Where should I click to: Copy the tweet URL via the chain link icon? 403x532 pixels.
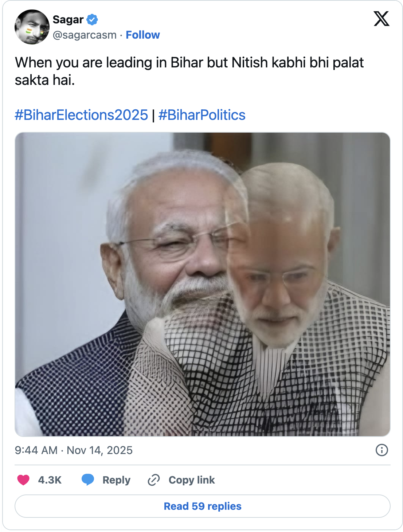(153, 480)
